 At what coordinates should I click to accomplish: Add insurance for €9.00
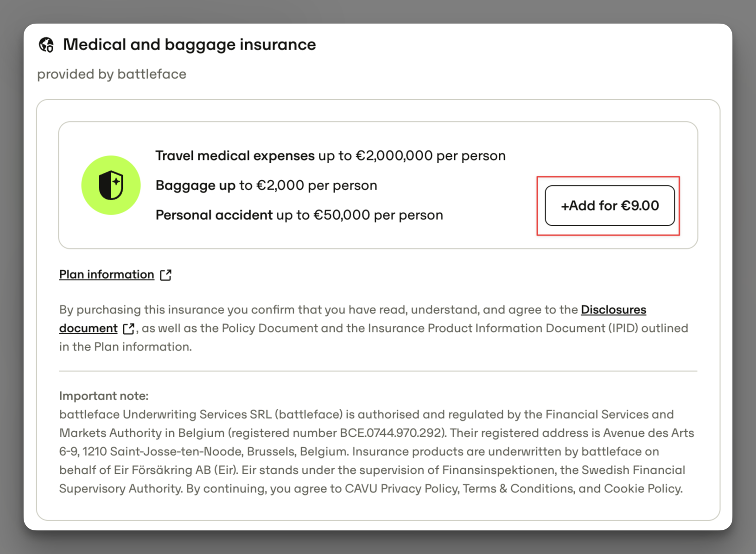click(610, 205)
